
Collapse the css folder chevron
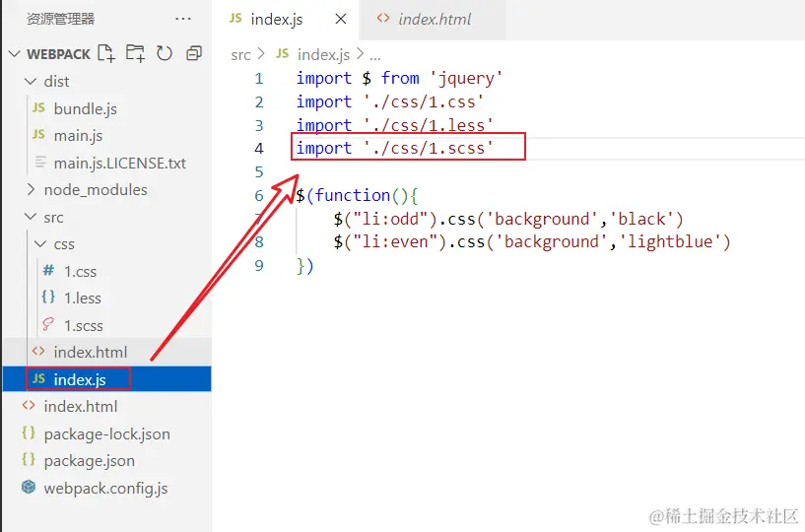tap(40, 244)
